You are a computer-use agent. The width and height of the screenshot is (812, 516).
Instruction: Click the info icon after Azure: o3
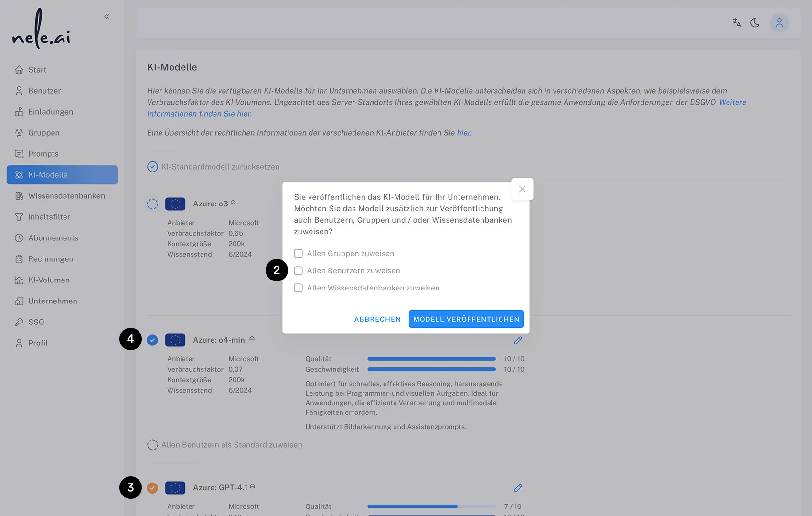point(233,203)
